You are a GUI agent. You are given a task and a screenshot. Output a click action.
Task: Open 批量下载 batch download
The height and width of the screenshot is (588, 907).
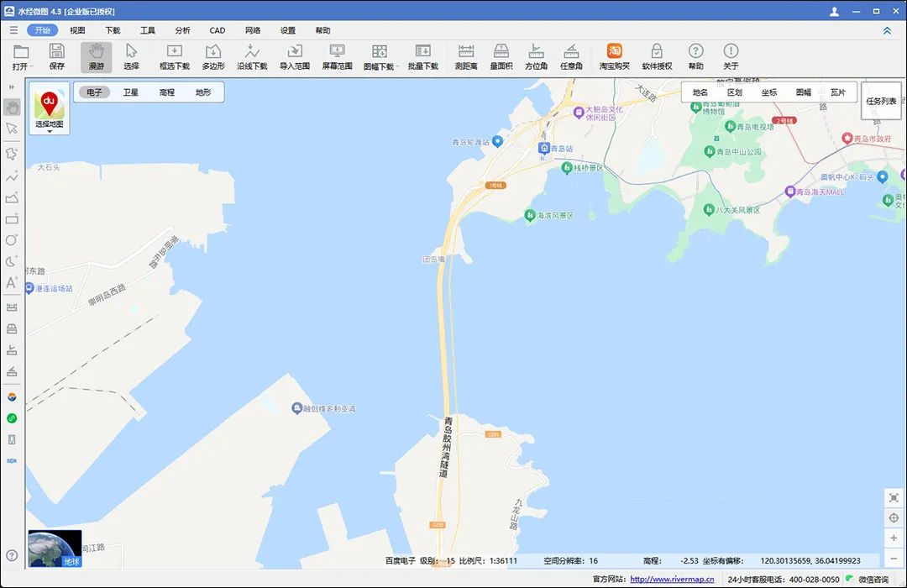(x=422, y=57)
